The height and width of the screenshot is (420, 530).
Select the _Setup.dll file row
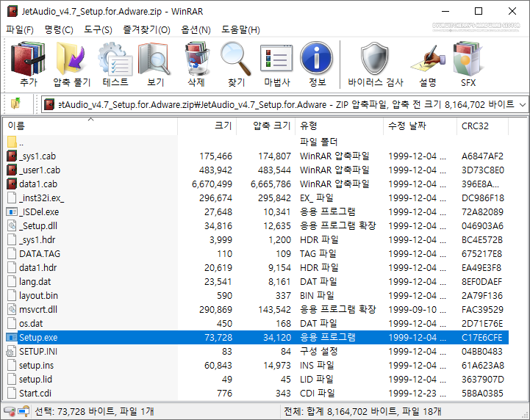pyautogui.click(x=256, y=226)
